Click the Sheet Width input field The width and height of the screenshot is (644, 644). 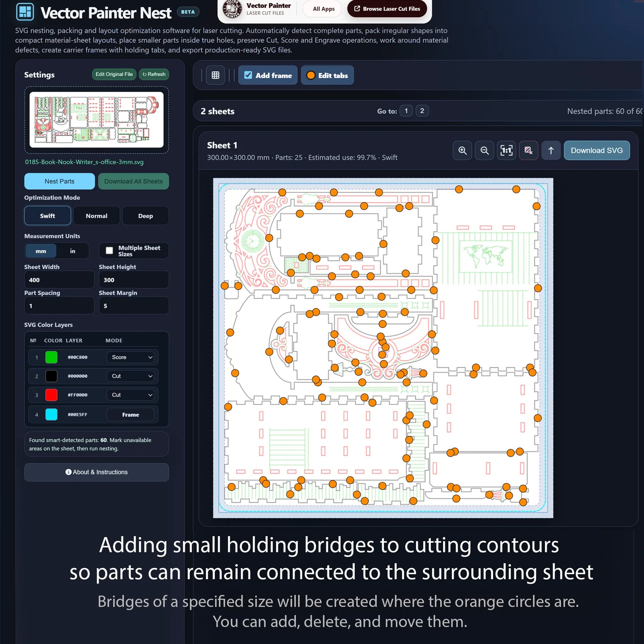(59, 280)
